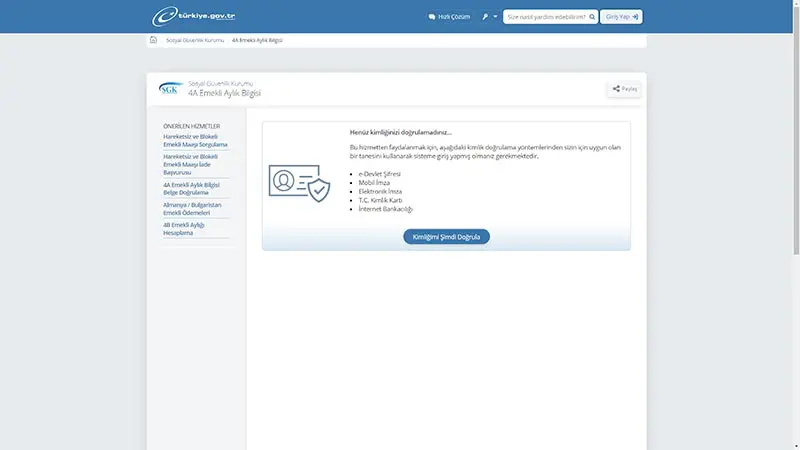800x450 pixels.
Task: Open Hareketsiz ve Blokeli Emekli Maaşı Sorgulama
Action: click(196, 140)
